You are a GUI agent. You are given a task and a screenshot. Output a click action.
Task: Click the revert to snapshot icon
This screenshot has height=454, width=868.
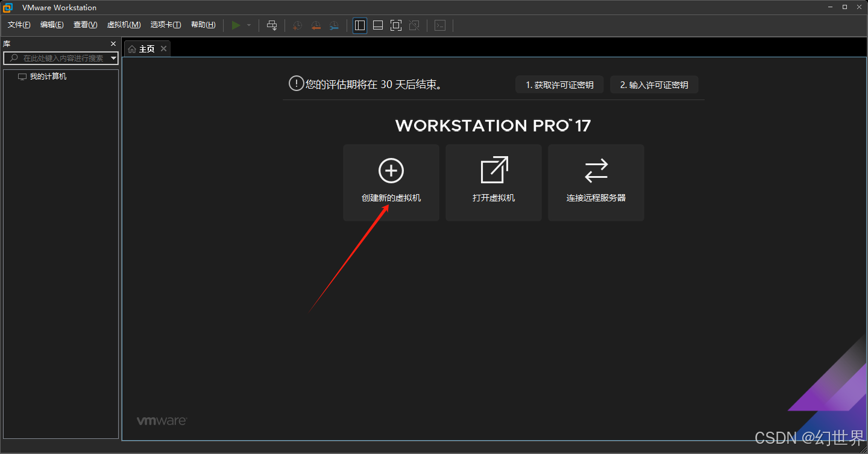(316, 25)
